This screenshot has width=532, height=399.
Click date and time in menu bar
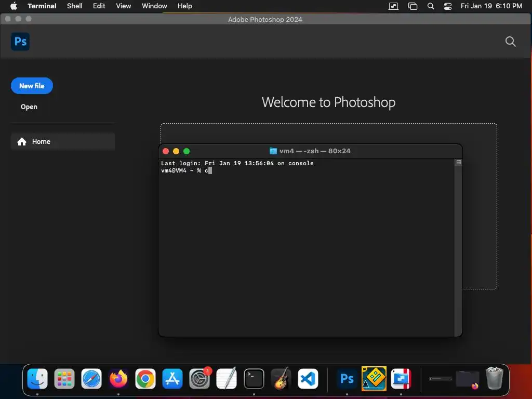[x=491, y=6]
